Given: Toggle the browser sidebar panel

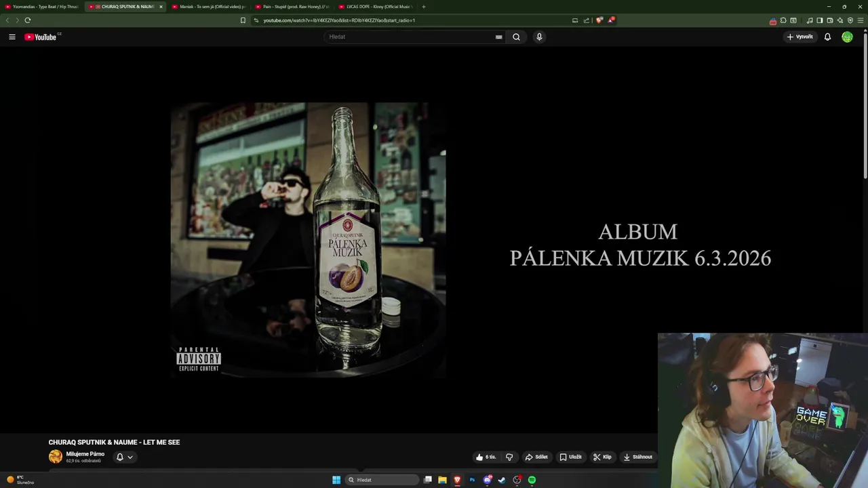Looking at the screenshot, I should coord(820,20).
